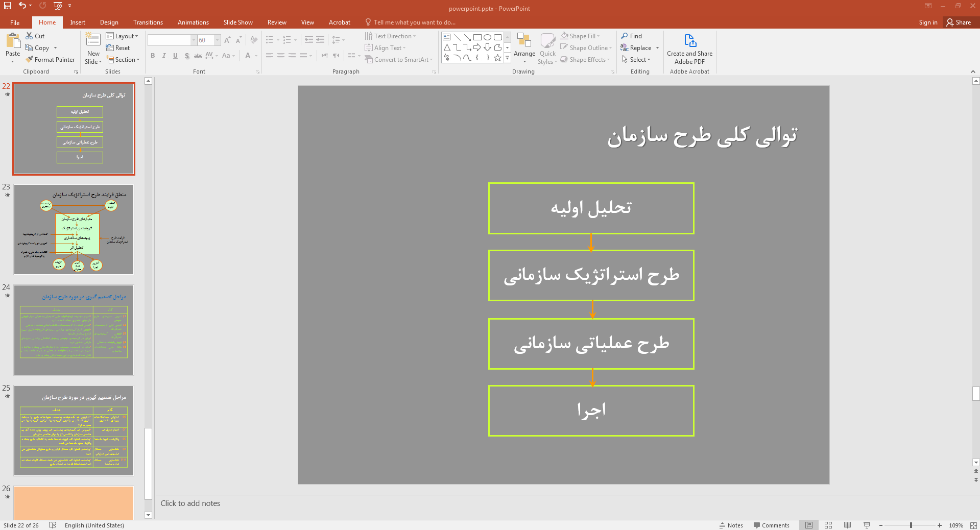Click the Undo arrow icon

22,6
